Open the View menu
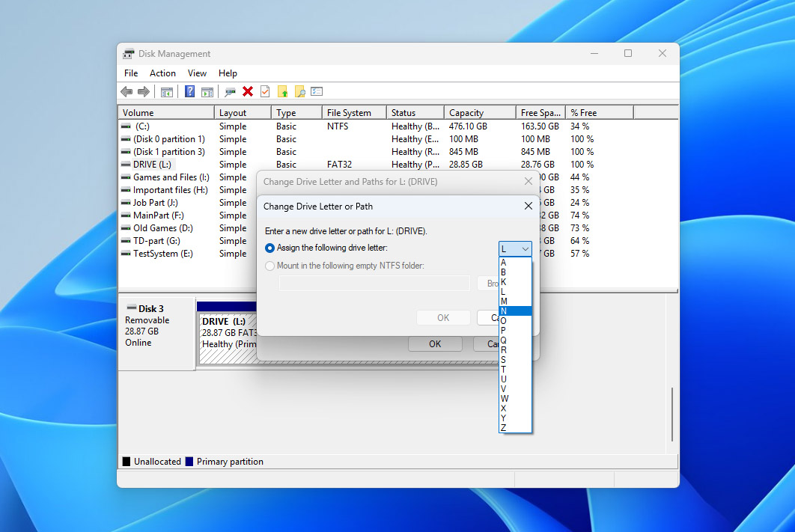The image size is (795, 532). click(x=197, y=73)
